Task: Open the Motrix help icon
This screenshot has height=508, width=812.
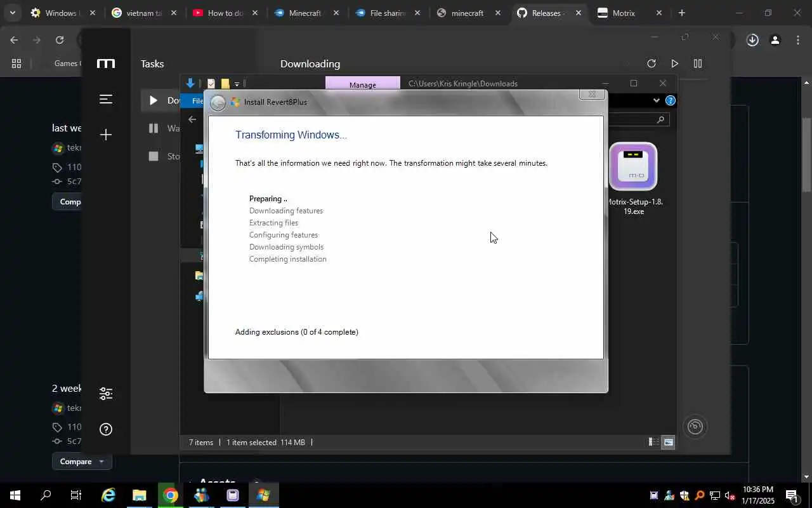Action: click(106, 429)
